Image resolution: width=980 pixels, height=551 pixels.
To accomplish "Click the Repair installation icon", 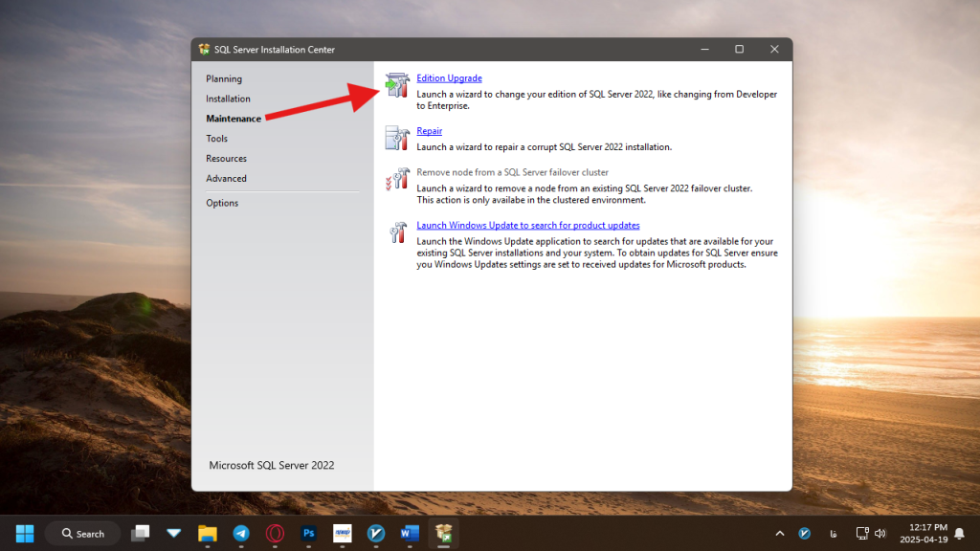I will click(x=397, y=138).
